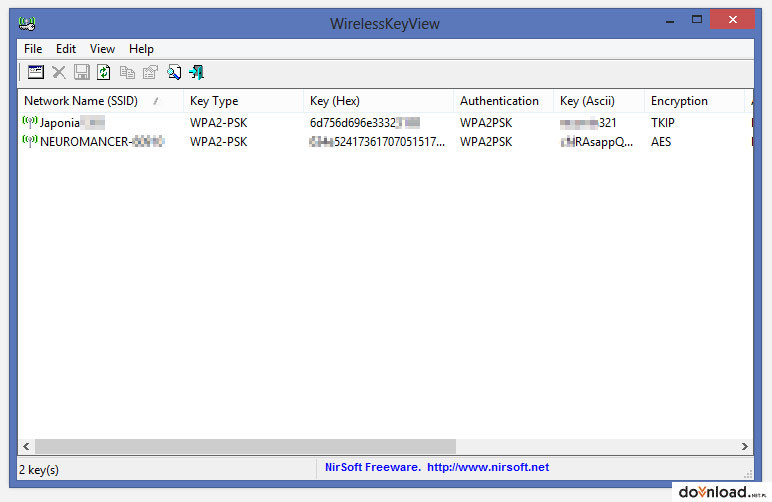Screen dimensions: 772x502
Task: Click the Delete selected items X icon
Action: [59, 72]
